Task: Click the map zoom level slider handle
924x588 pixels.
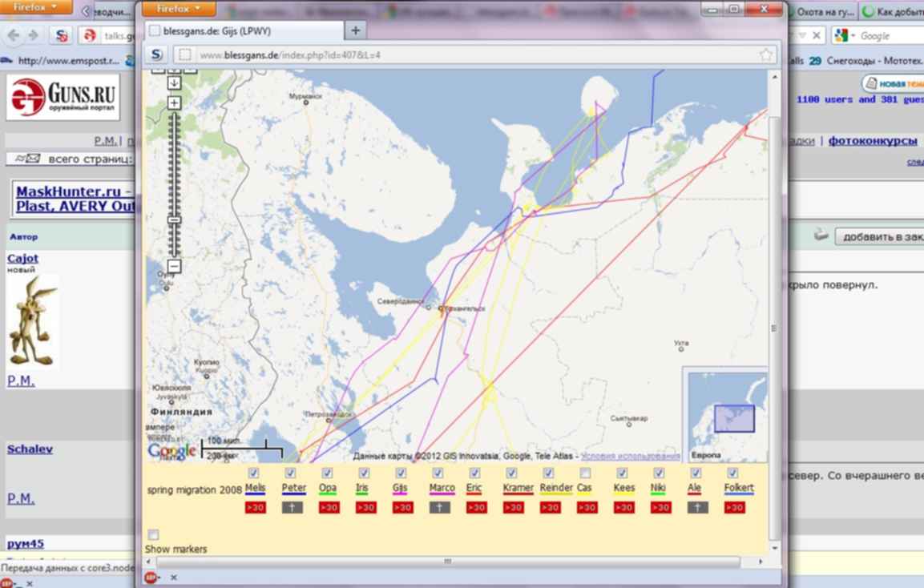Action: (174, 219)
